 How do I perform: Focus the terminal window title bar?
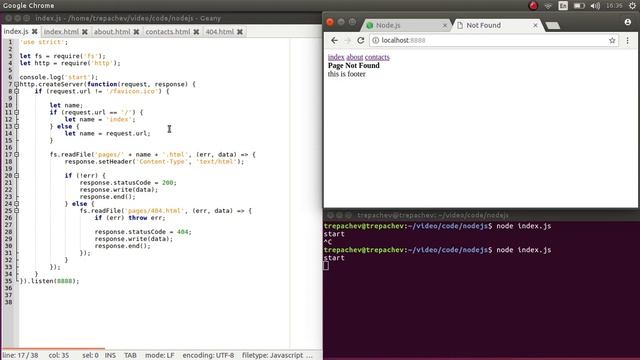point(481,215)
